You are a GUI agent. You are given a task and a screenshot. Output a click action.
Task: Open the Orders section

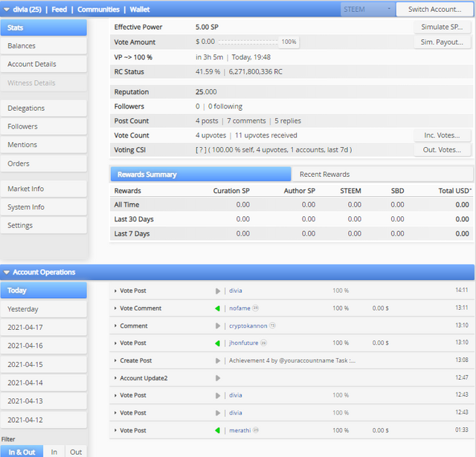coord(44,163)
